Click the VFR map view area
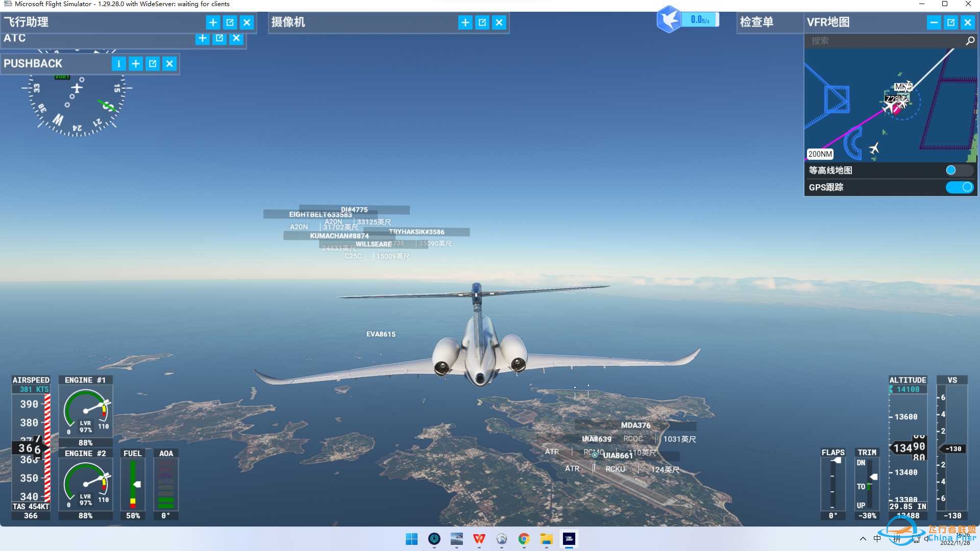Viewport: 980px width, 551px height. pos(891,106)
